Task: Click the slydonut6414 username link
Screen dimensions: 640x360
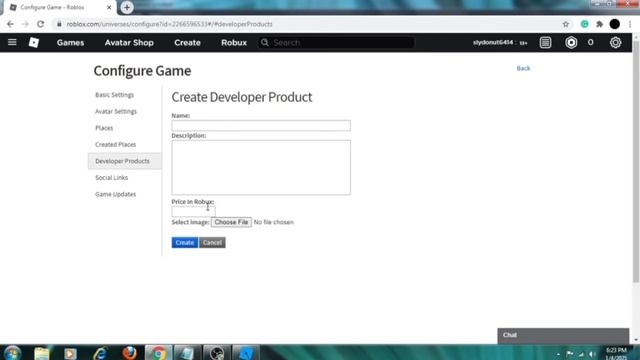Action: click(493, 42)
